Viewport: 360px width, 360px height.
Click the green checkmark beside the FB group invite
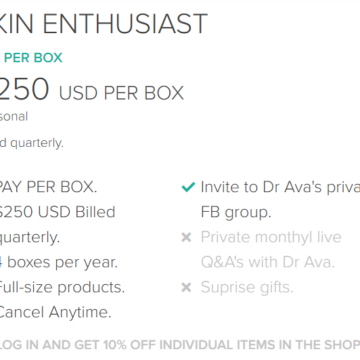pyautogui.click(x=188, y=187)
